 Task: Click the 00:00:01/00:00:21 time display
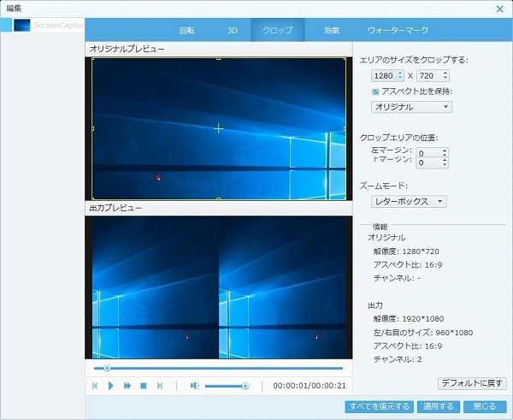pos(310,386)
